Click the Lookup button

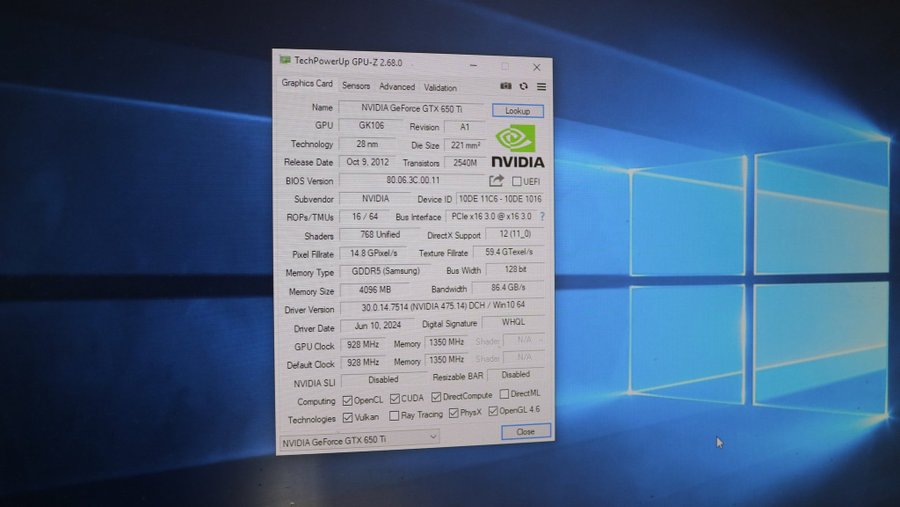point(518,111)
